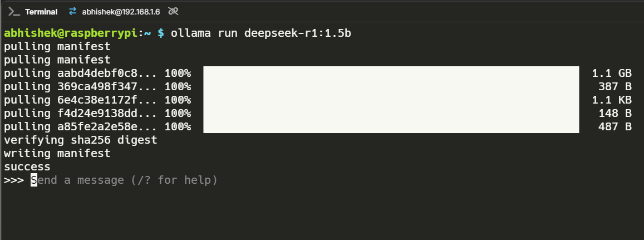Click the disconnect broken-link icon
644x240 pixels.
pos(173,11)
